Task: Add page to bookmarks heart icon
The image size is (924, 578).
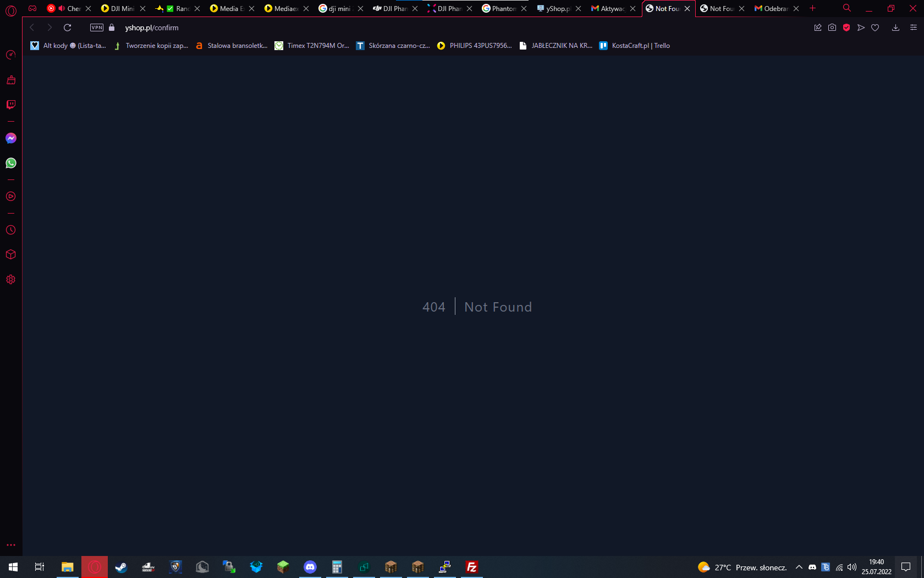Action: tap(875, 28)
